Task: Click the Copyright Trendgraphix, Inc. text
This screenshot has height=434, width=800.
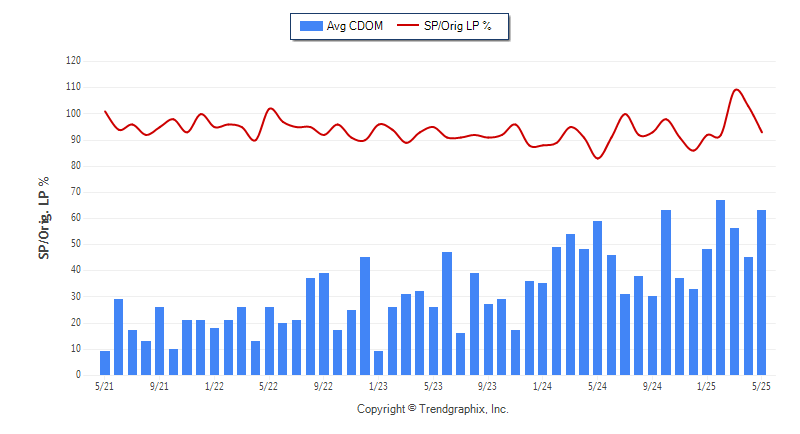Action: [x=433, y=409]
